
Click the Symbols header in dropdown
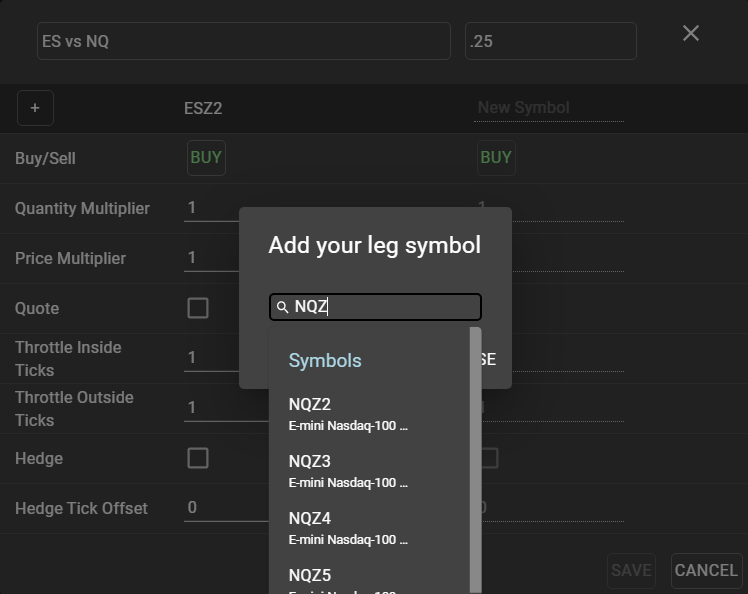click(x=325, y=360)
